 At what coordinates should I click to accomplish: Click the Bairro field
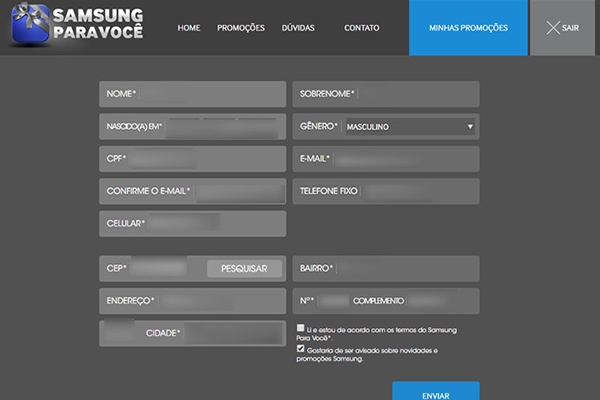point(386,268)
